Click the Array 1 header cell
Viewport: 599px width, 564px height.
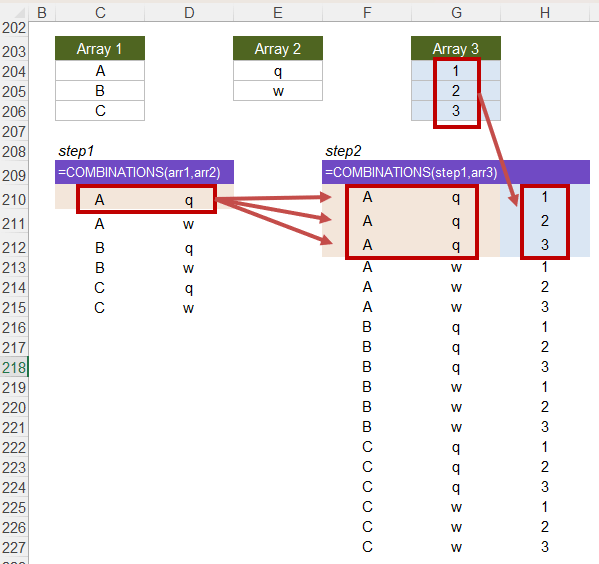[100, 49]
